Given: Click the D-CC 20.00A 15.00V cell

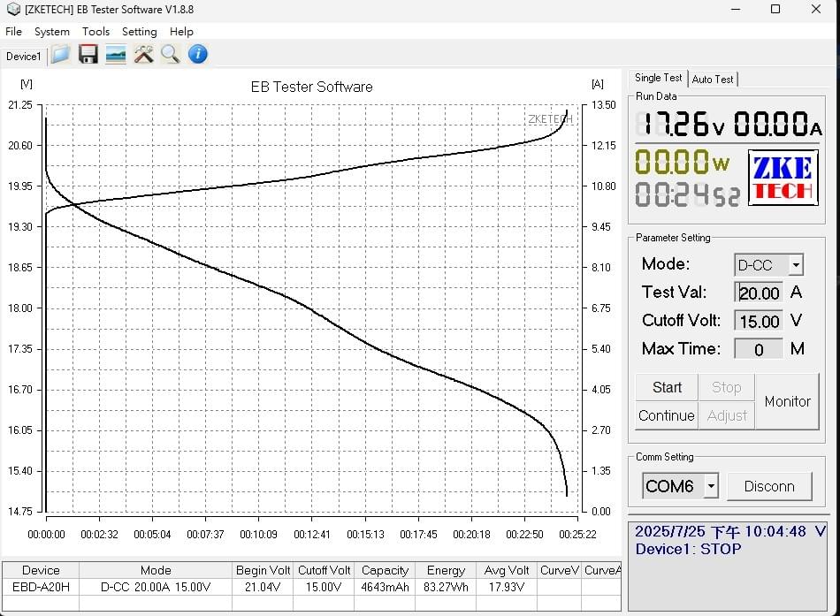Looking at the screenshot, I should (156, 587).
